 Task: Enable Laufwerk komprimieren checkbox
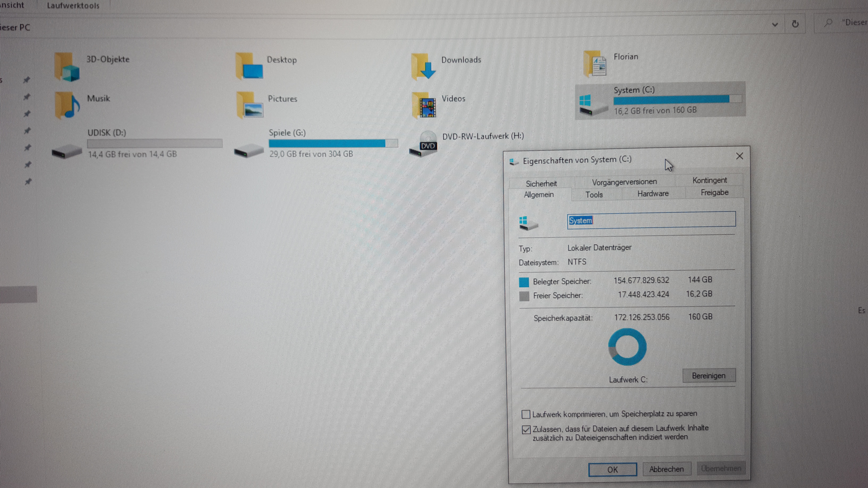pos(526,414)
